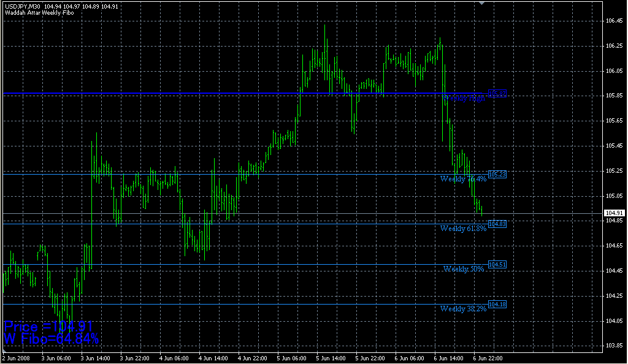The width and height of the screenshot is (628, 364).
Task: Click the current price 104.91 axis marker
Action: point(614,213)
